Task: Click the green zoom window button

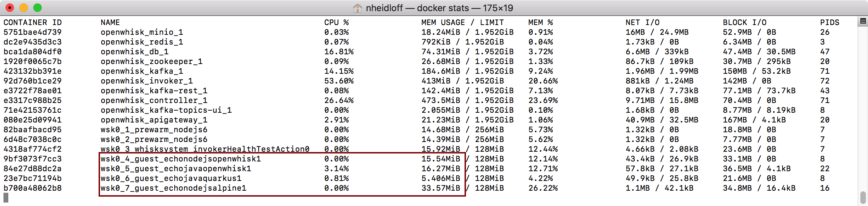Action: coord(37,8)
